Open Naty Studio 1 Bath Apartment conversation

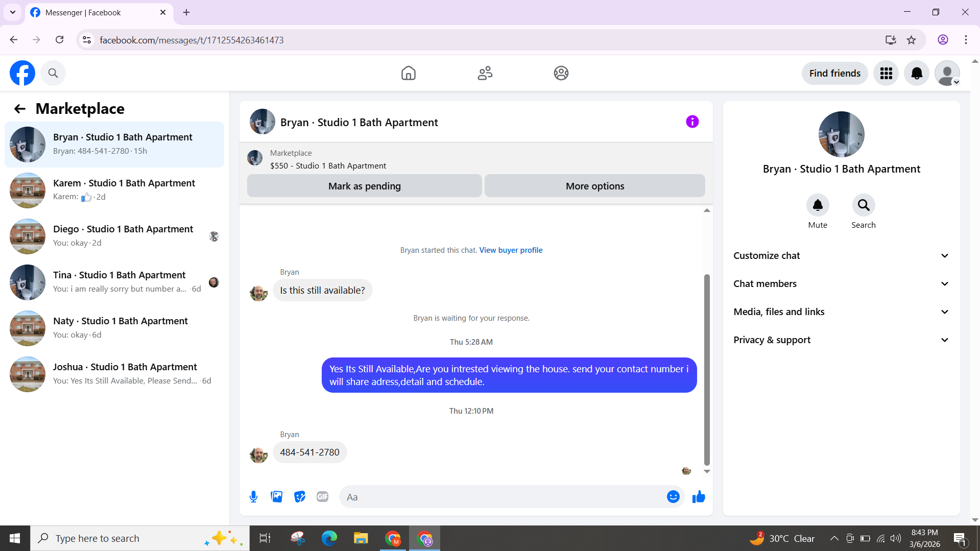point(114,328)
